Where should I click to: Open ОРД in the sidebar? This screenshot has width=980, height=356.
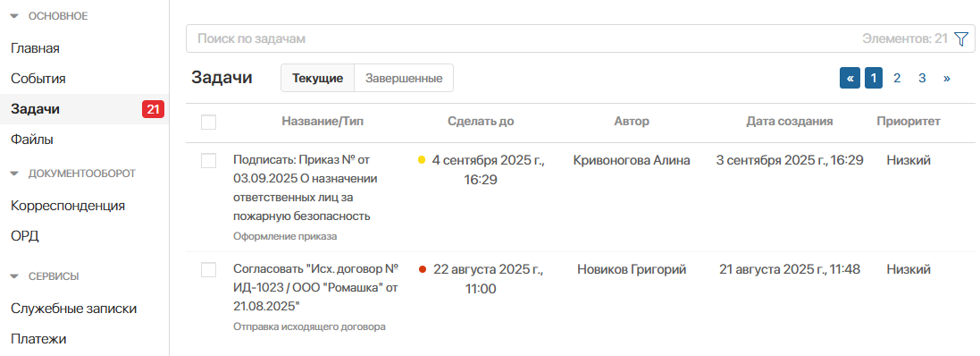25,236
